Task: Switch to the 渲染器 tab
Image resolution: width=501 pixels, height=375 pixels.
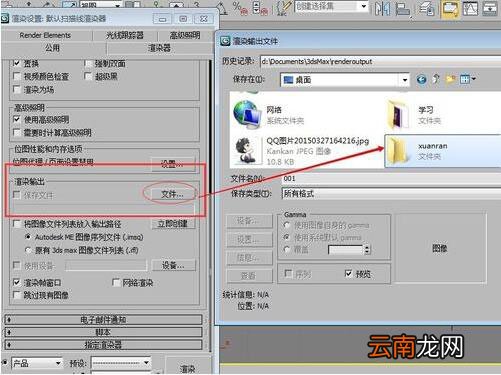Action: pyautogui.click(x=159, y=48)
